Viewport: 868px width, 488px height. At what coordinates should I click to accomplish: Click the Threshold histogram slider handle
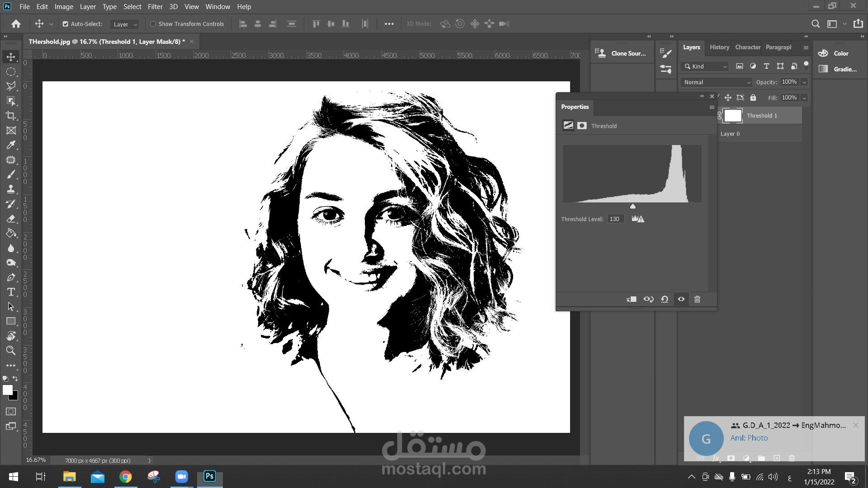(633, 206)
